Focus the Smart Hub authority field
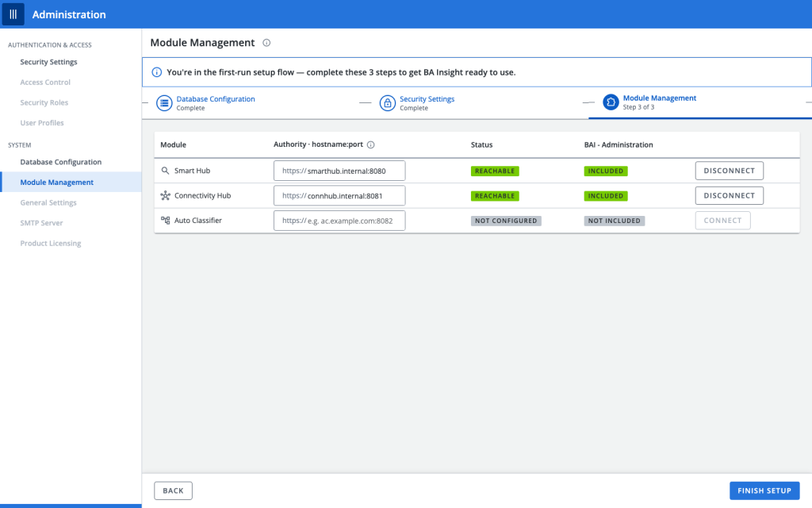812x508 pixels. (x=339, y=171)
